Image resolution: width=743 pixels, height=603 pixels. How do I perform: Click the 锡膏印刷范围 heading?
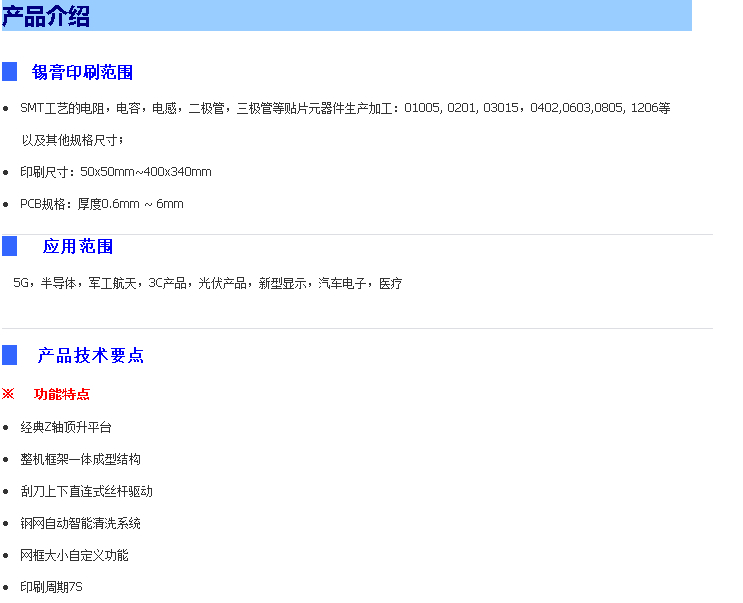[x=82, y=72]
